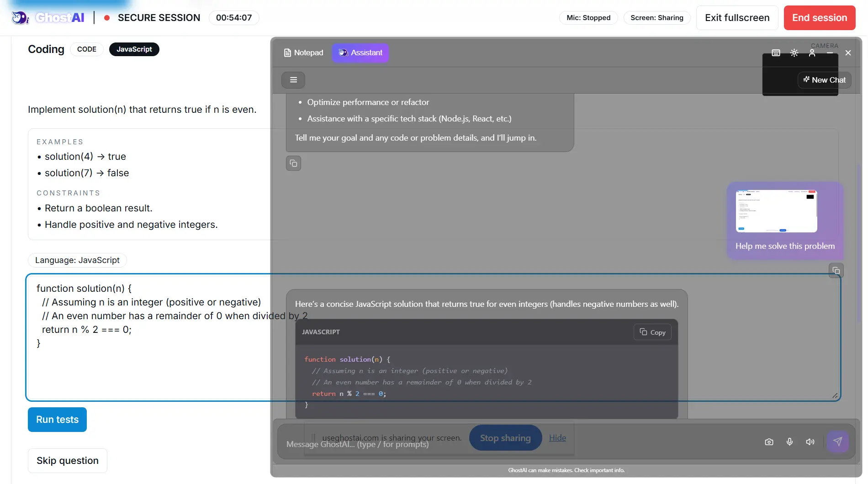Screen dimensions: 868x484
Task: Activate the microphone icon in message bar
Action: [789, 442]
